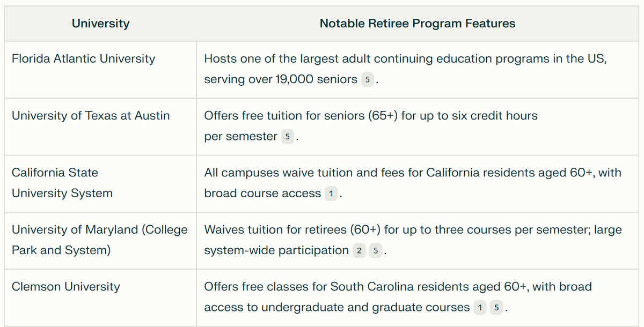Select the Notable Retiree Program Features header
Screen dimensions: 644x327
pyautogui.click(x=417, y=24)
